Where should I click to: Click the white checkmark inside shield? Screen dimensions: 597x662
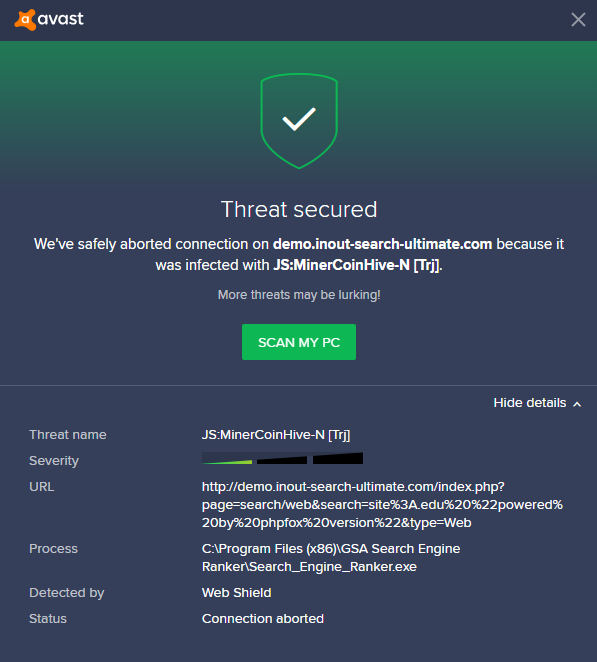299,119
